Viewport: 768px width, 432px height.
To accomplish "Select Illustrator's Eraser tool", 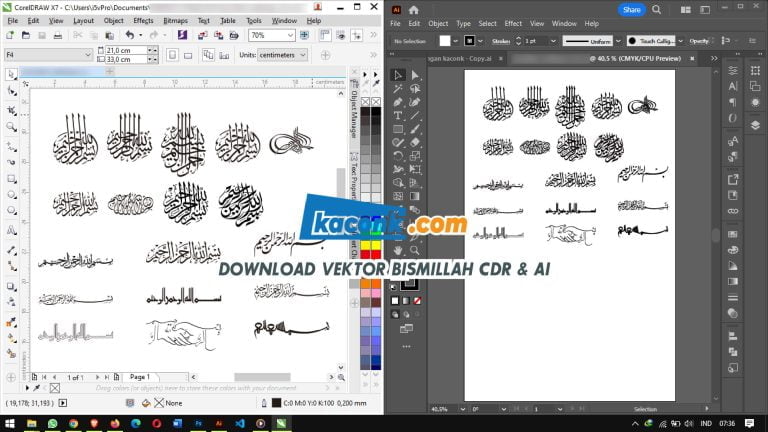I will pos(415,143).
